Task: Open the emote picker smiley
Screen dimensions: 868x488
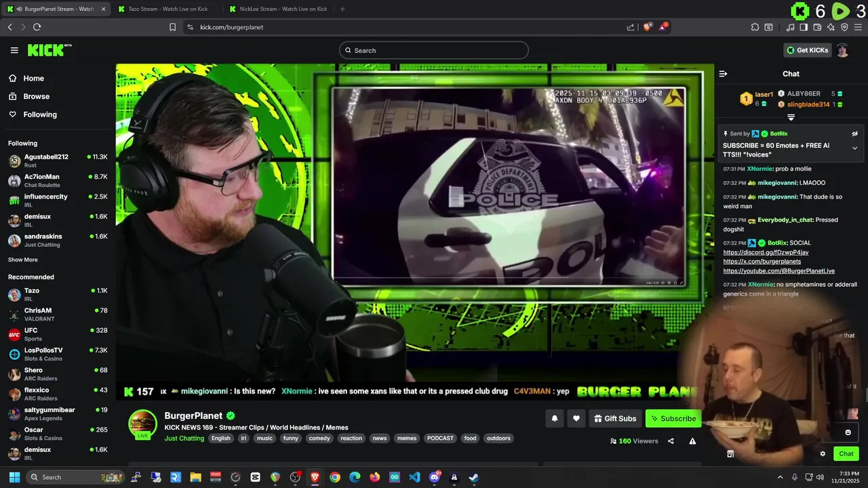Action: click(848, 432)
